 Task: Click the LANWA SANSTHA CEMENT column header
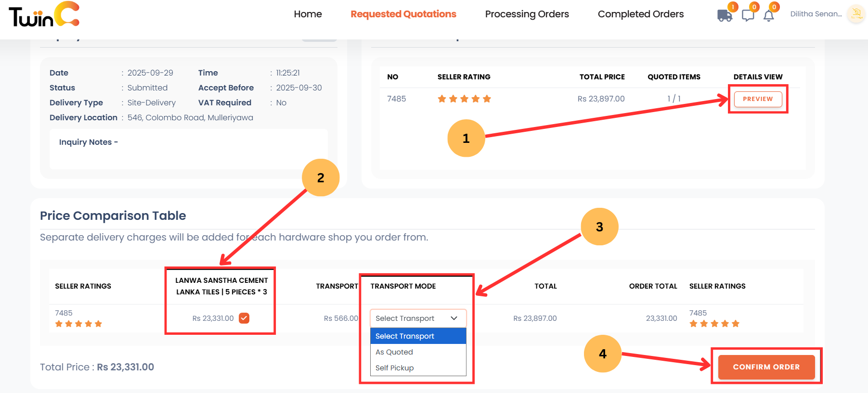coord(221,286)
